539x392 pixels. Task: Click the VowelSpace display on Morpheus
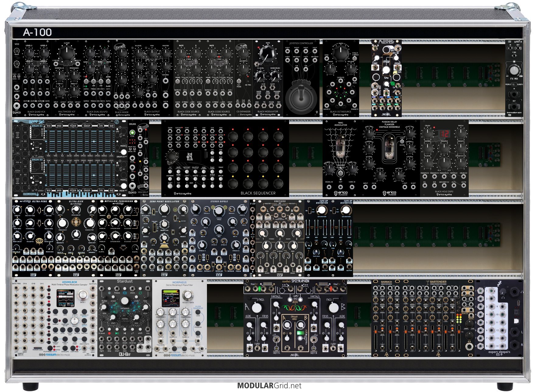170,298
